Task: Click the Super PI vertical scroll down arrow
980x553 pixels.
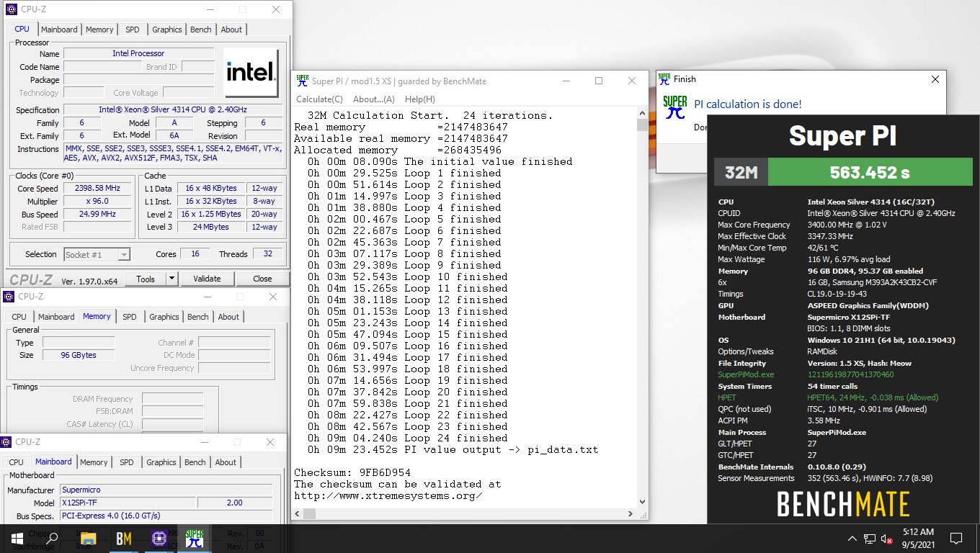Action: (x=642, y=502)
